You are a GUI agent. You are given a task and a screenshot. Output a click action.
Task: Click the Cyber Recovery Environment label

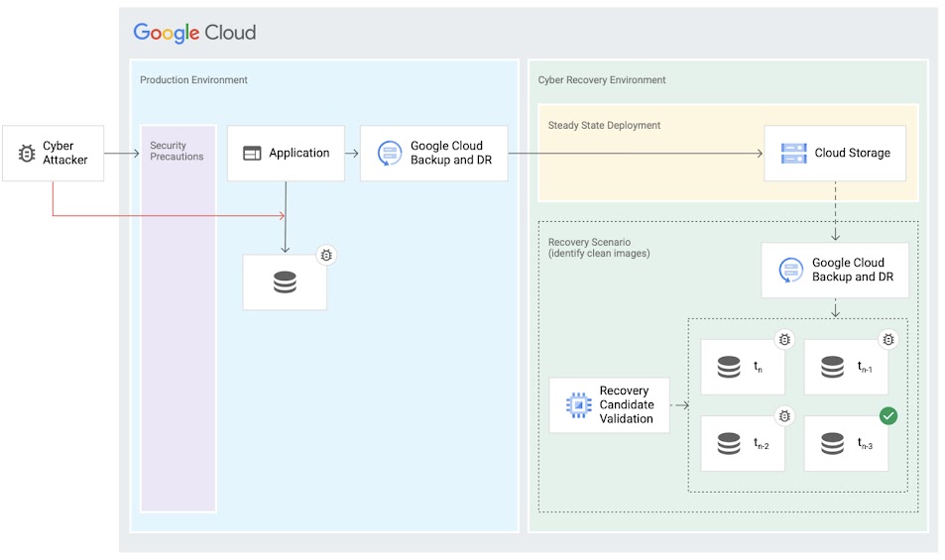pos(602,80)
